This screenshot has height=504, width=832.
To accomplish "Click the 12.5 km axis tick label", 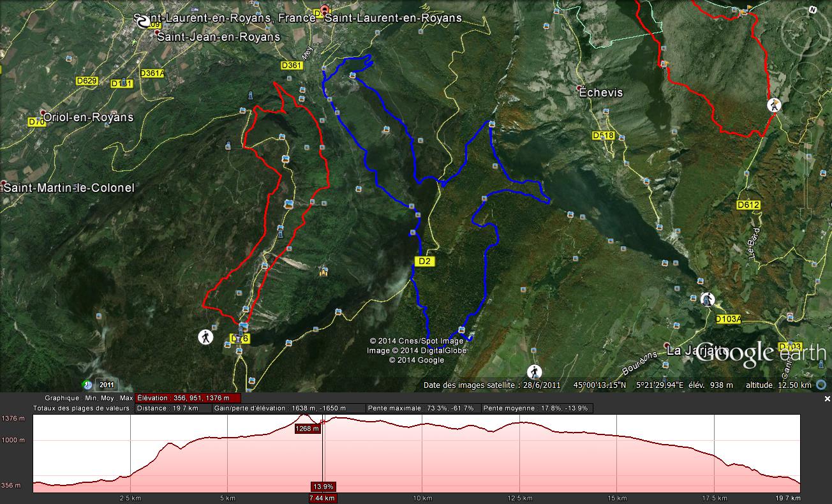I will pos(521,498).
